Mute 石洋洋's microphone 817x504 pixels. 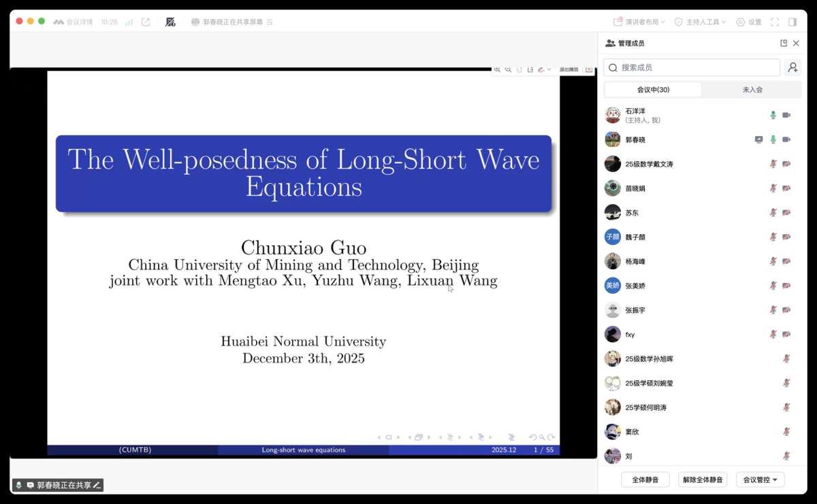point(773,116)
